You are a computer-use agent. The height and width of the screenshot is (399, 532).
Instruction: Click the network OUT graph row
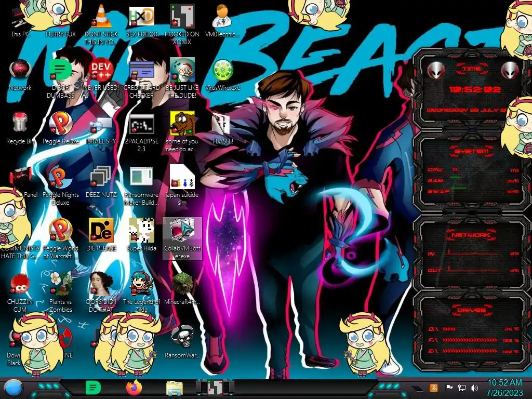point(473,270)
